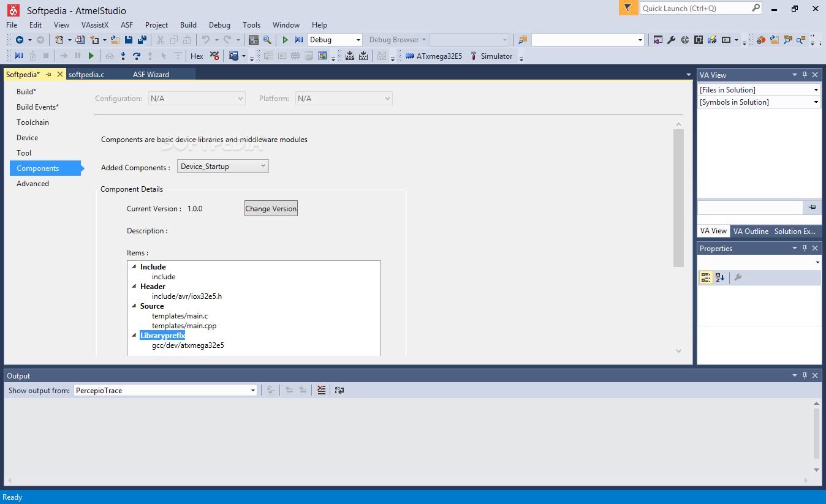
Task: Click the Change Version button
Action: (x=271, y=208)
